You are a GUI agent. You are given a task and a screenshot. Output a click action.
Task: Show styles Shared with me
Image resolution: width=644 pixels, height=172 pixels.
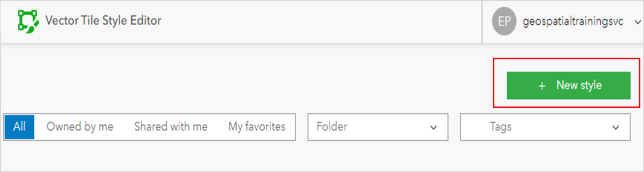[x=171, y=127]
